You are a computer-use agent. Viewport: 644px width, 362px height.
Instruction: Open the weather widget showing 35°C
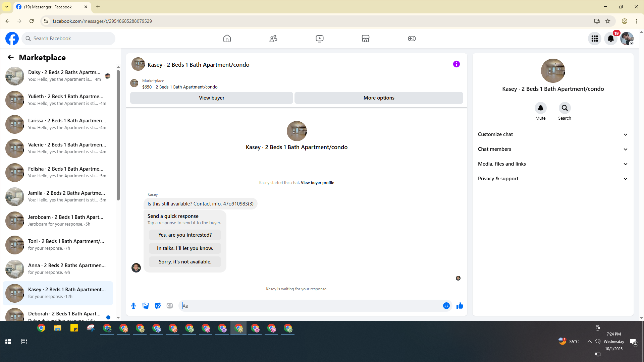pyautogui.click(x=569, y=342)
